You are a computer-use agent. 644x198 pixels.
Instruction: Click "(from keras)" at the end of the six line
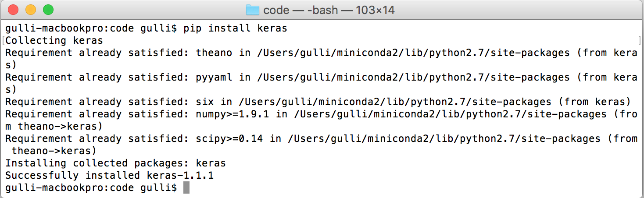coord(594,103)
